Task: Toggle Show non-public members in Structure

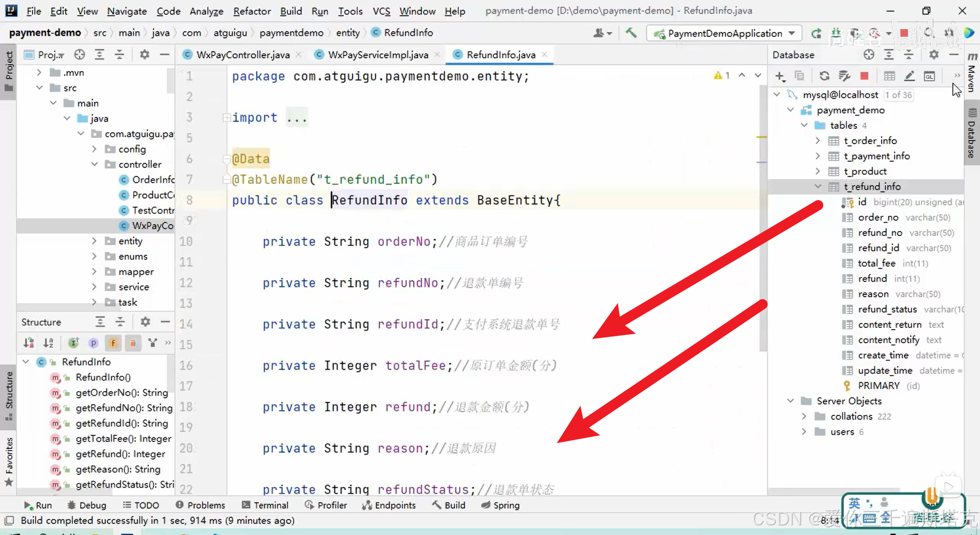Action: click(133, 343)
